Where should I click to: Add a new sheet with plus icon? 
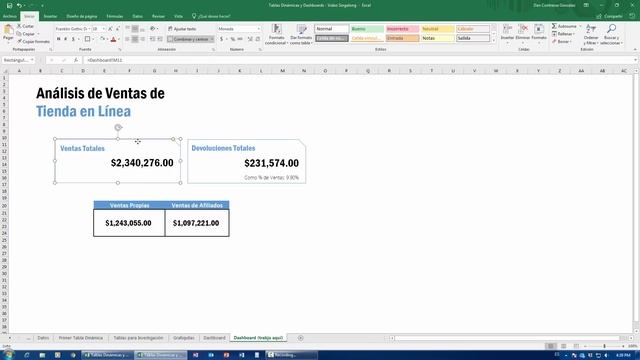coord(301,338)
